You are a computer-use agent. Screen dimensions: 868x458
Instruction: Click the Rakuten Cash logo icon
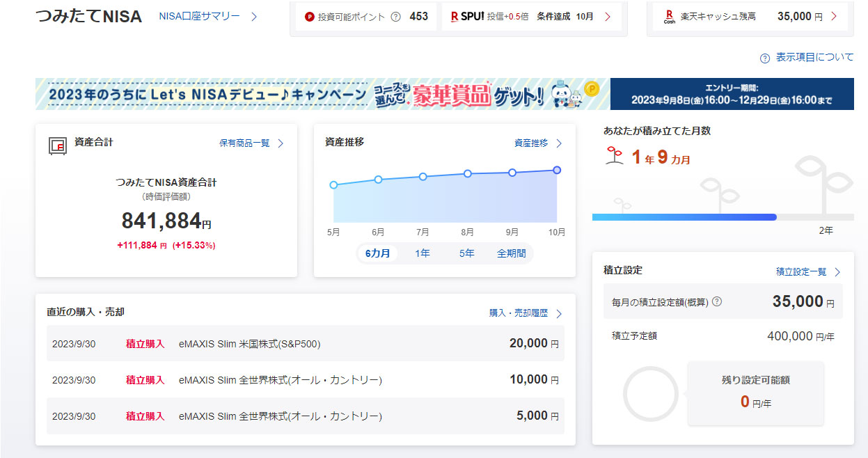click(x=669, y=16)
